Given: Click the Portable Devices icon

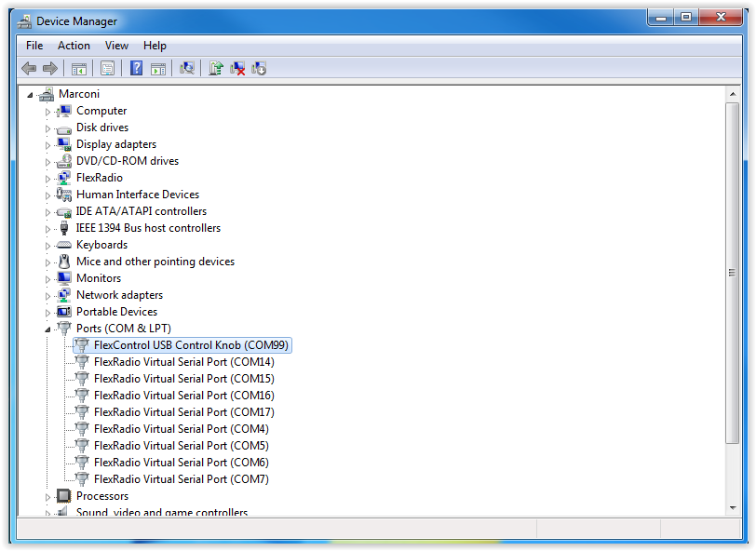Looking at the screenshot, I should (x=63, y=312).
